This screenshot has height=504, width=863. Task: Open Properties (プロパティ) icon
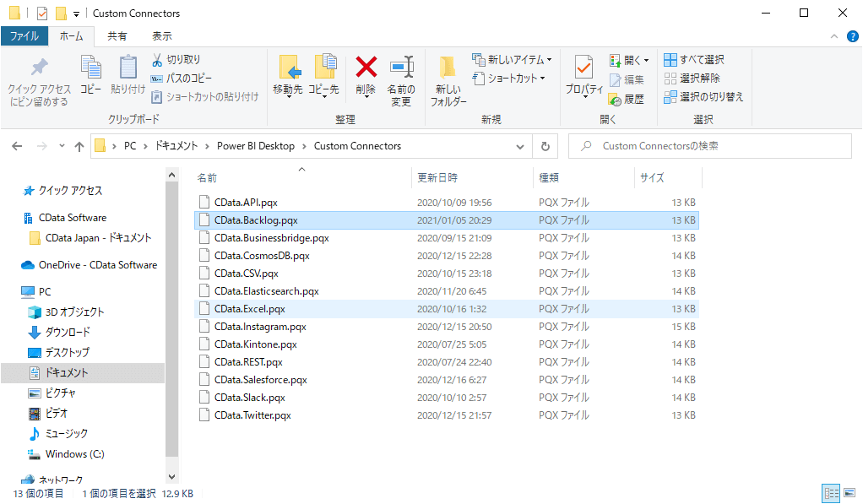tap(584, 68)
